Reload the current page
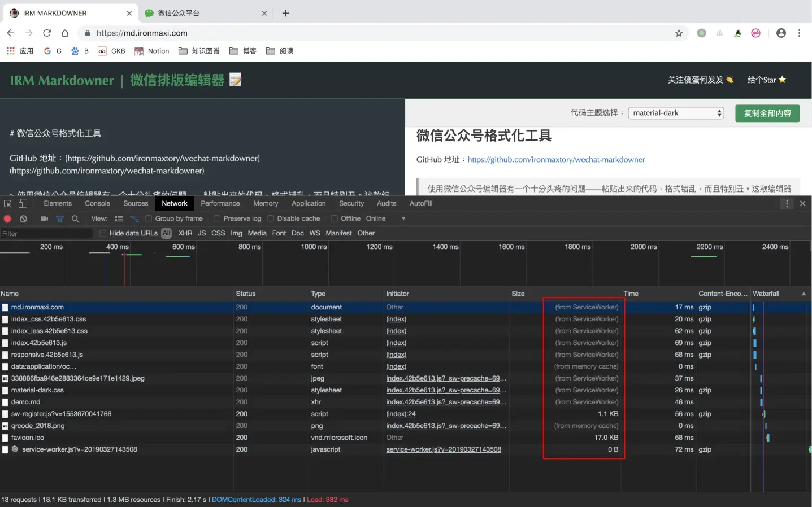Viewport: 812px width, 507px height. point(47,33)
